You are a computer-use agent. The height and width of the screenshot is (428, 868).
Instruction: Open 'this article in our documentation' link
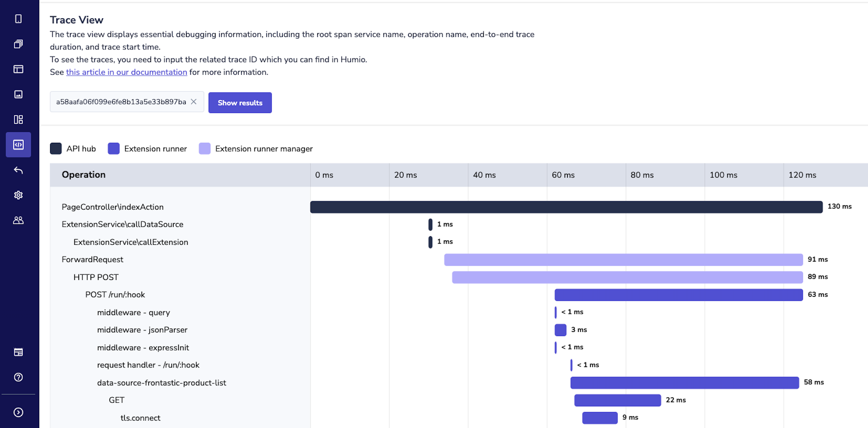[x=126, y=72]
